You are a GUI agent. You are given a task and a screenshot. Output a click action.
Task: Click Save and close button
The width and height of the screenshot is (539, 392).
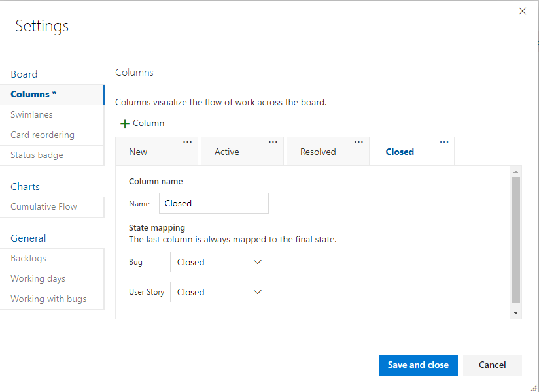418,365
